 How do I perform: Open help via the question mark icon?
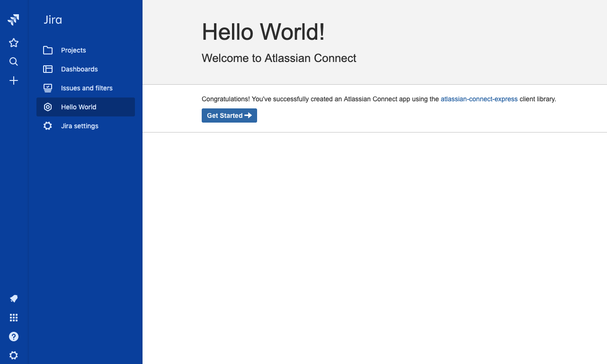(13, 337)
